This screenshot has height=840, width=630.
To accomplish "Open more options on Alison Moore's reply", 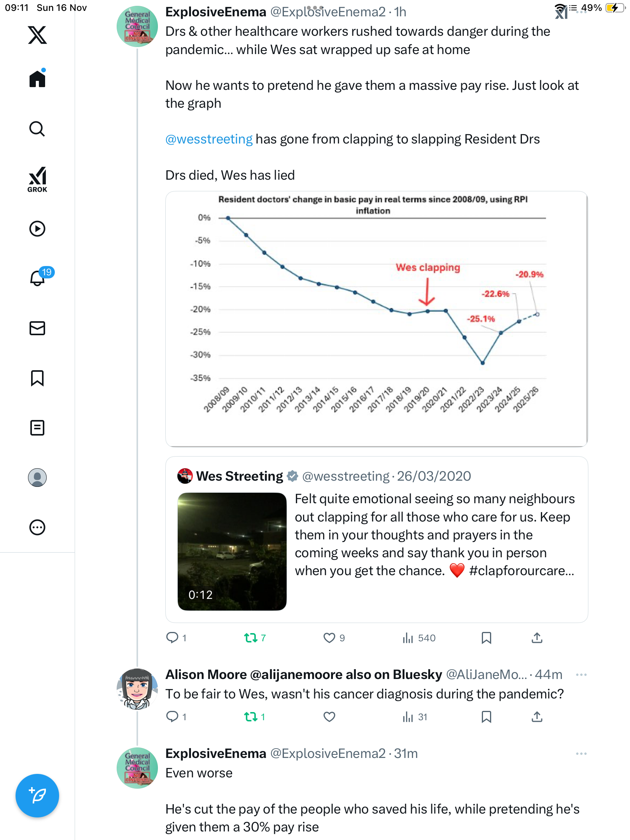I will click(581, 675).
